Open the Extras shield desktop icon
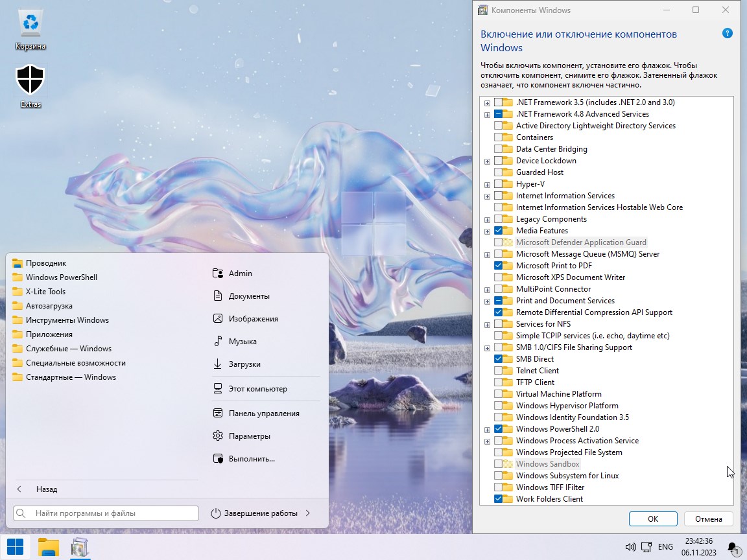Viewport: 747px width, 560px height. [x=30, y=81]
